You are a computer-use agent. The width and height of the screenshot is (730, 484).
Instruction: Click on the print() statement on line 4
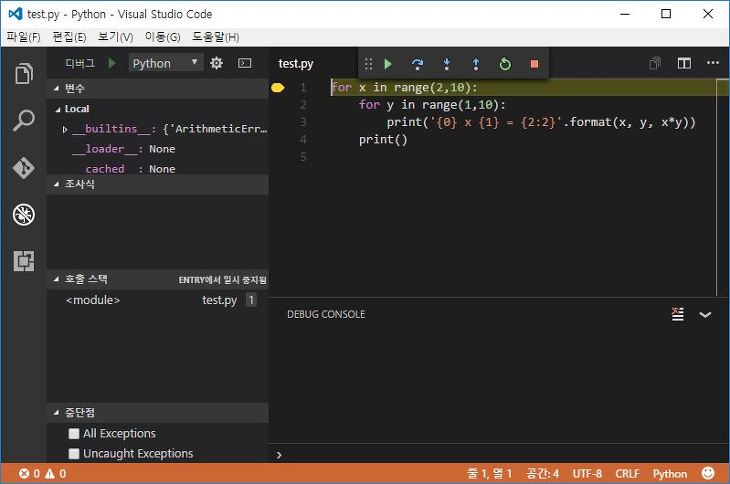pyautogui.click(x=383, y=140)
